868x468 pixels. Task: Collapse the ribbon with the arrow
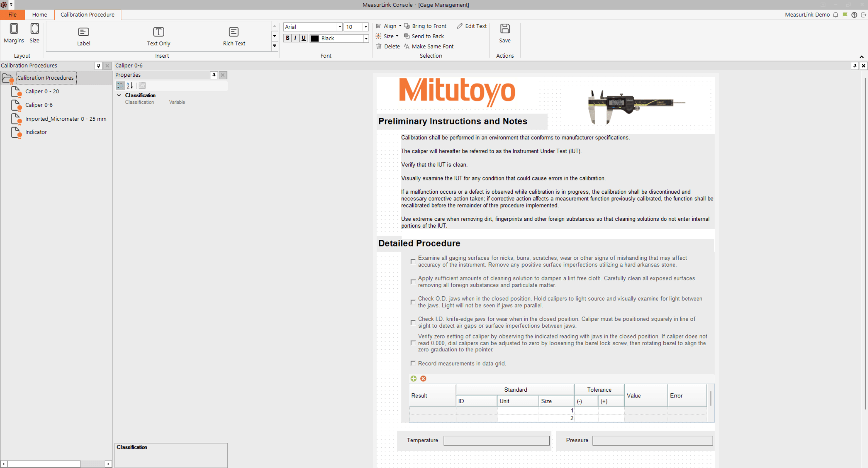862,57
